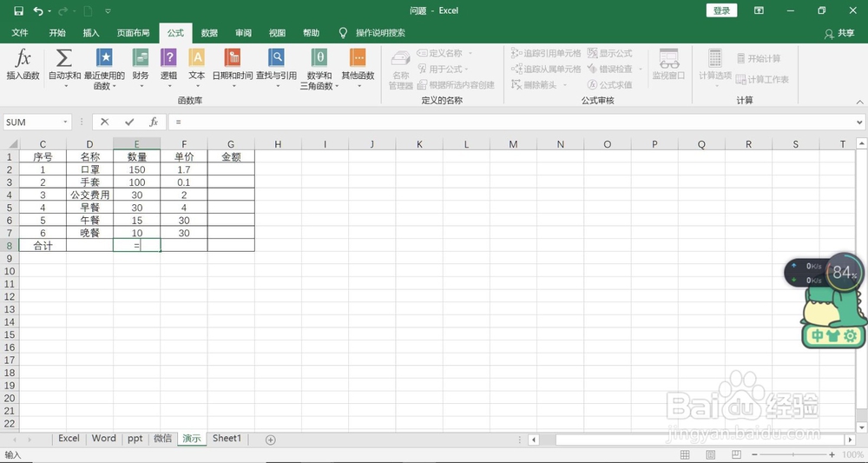Select cell with quantity 150

[x=137, y=169]
